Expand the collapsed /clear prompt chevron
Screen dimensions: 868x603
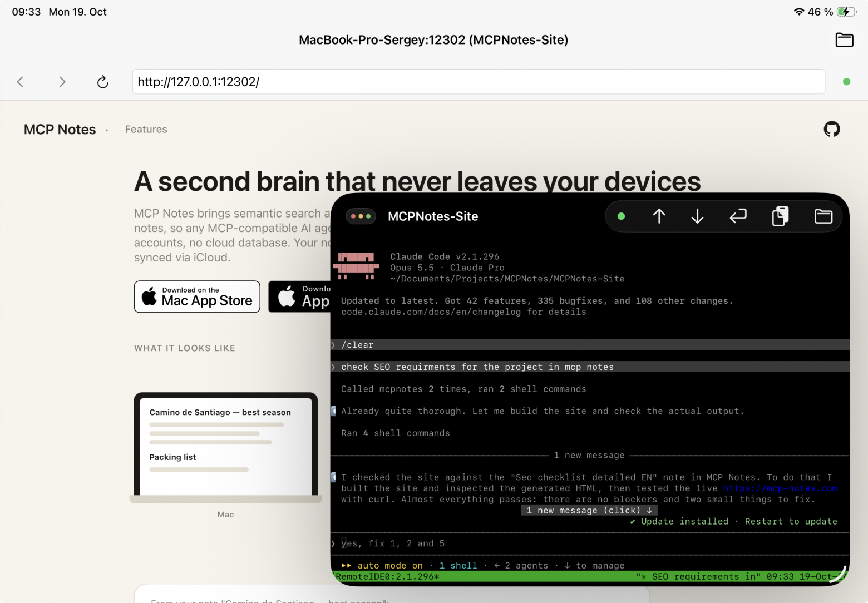click(333, 345)
